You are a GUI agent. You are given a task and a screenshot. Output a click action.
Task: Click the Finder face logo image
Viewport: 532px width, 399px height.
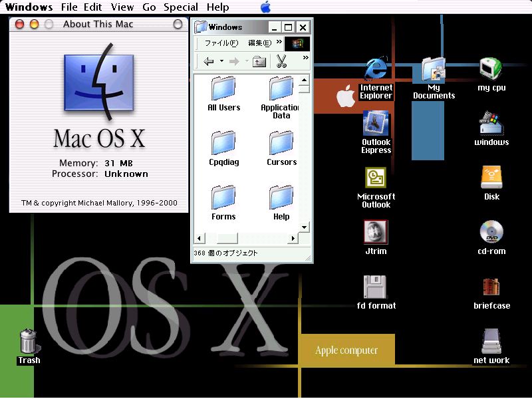click(98, 82)
